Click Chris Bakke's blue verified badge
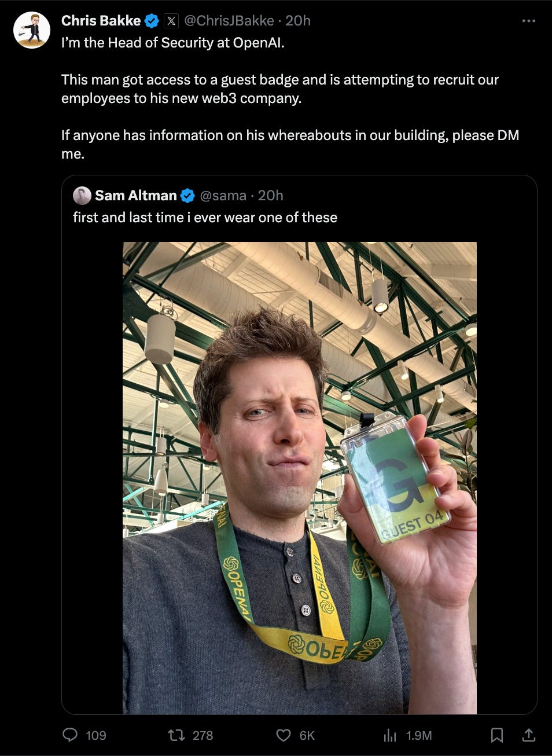This screenshot has width=552, height=756. [x=152, y=21]
